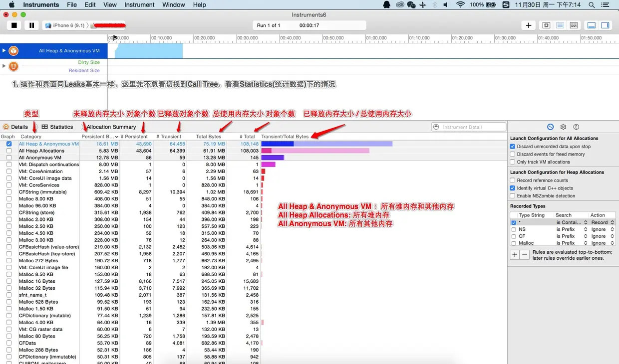Open the search-type dropdown for the * rule
This screenshot has height=364, width=619.
572,222
